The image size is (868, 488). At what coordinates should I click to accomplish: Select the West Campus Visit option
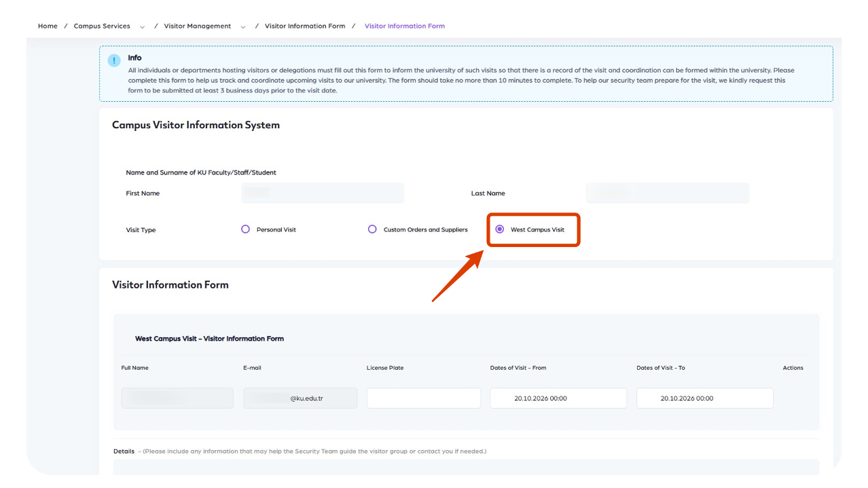(500, 229)
